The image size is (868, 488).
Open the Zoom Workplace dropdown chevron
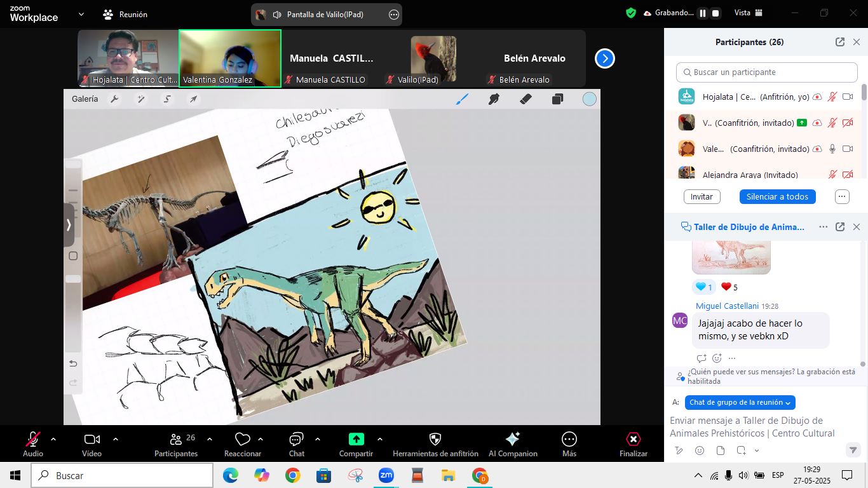pos(81,14)
